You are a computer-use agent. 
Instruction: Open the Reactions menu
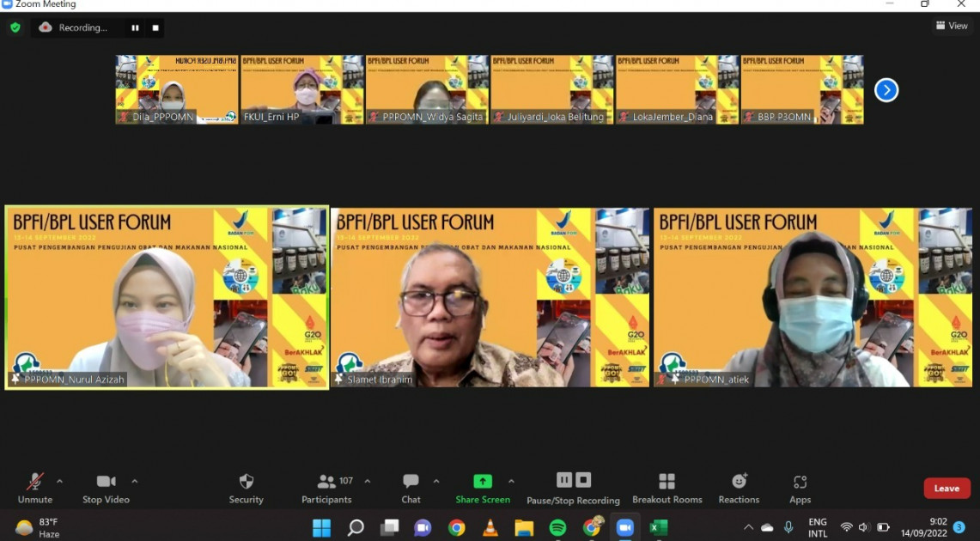[739, 483]
